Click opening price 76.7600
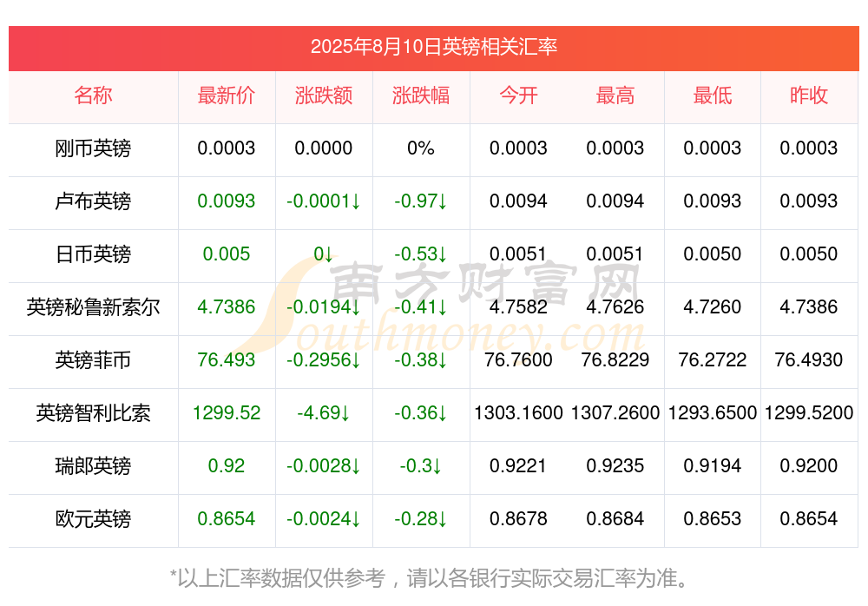 click(518, 360)
